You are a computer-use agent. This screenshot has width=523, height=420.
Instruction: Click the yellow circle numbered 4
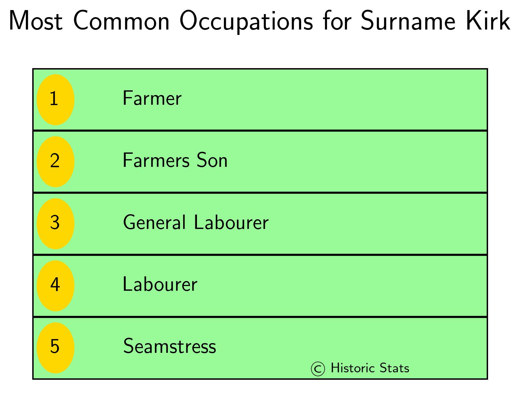click(x=55, y=286)
